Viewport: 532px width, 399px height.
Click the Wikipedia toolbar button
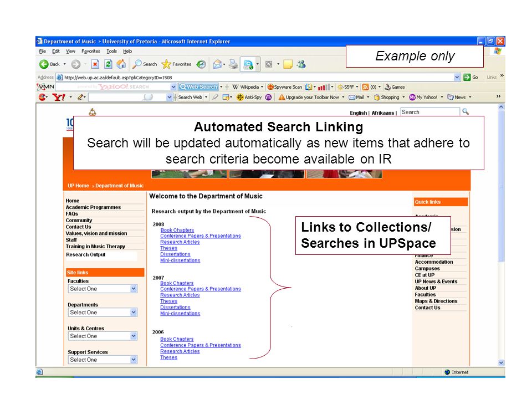click(x=245, y=87)
